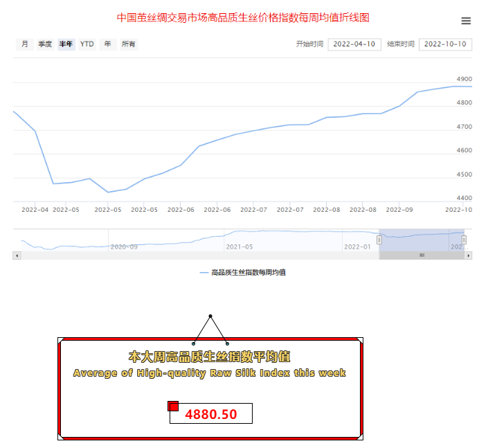This screenshot has height=448, width=479.
Task: Open the chart hamburger context menu
Action: tap(466, 21)
